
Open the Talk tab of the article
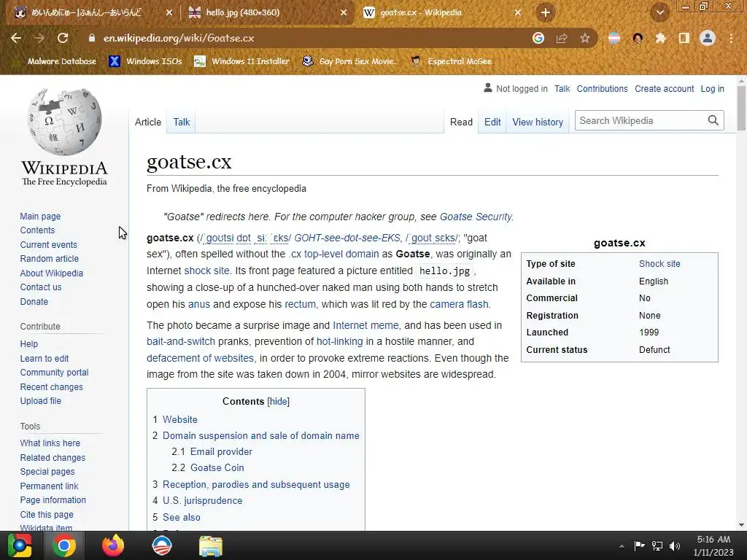pos(182,122)
